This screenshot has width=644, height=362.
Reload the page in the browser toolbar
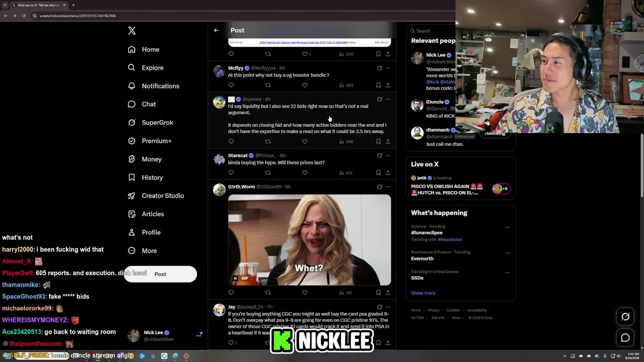point(23,16)
